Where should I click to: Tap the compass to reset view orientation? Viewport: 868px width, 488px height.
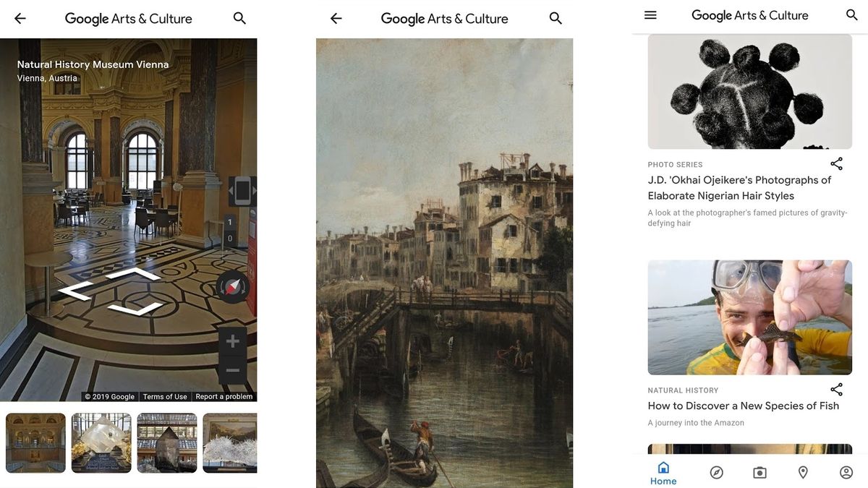(x=231, y=286)
